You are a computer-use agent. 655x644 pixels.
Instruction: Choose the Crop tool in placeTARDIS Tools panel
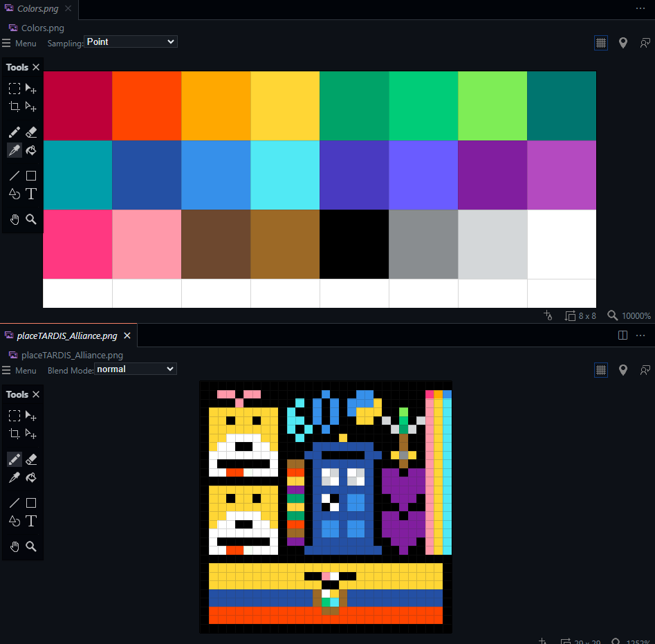[x=15, y=434]
